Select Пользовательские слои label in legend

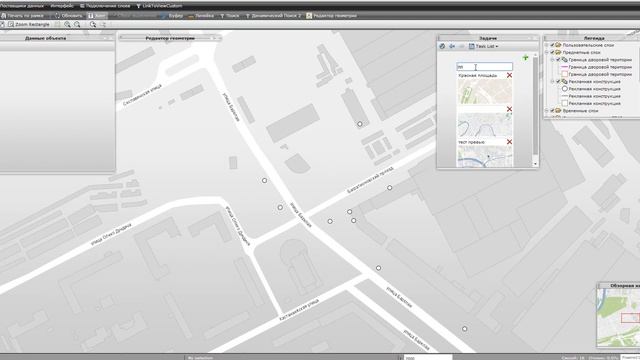point(588,45)
